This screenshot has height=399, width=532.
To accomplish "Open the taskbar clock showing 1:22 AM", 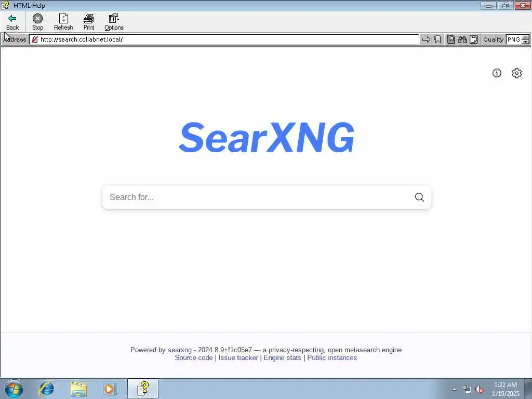I will coord(506,389).
